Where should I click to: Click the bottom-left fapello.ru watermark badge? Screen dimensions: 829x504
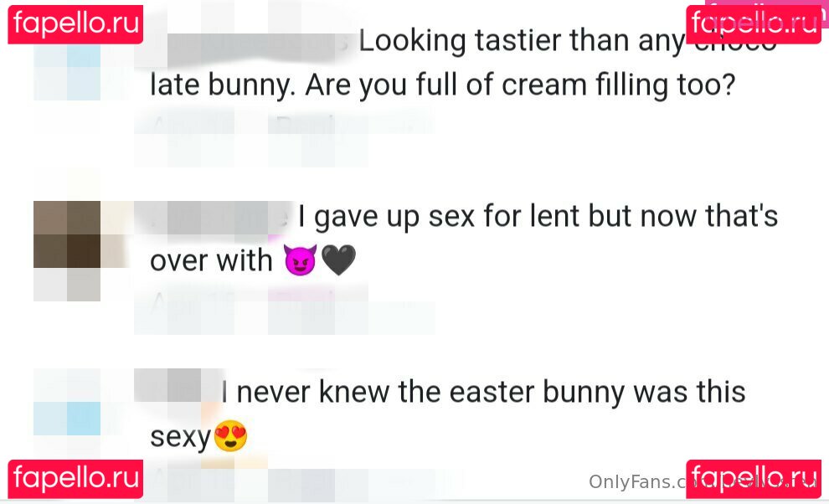click(x=75, y=479)
